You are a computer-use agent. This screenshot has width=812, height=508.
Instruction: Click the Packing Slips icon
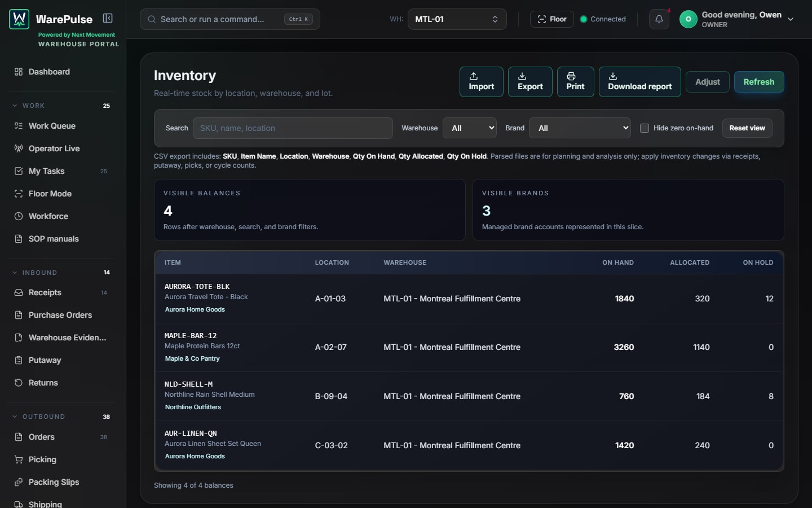pos(19,482)
